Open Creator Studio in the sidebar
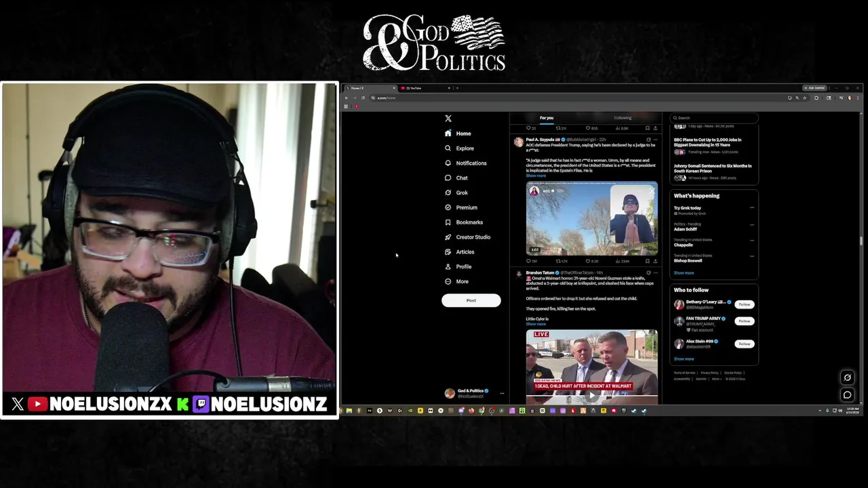This screenshot has width=868, height=488. [x=467, y=237]
